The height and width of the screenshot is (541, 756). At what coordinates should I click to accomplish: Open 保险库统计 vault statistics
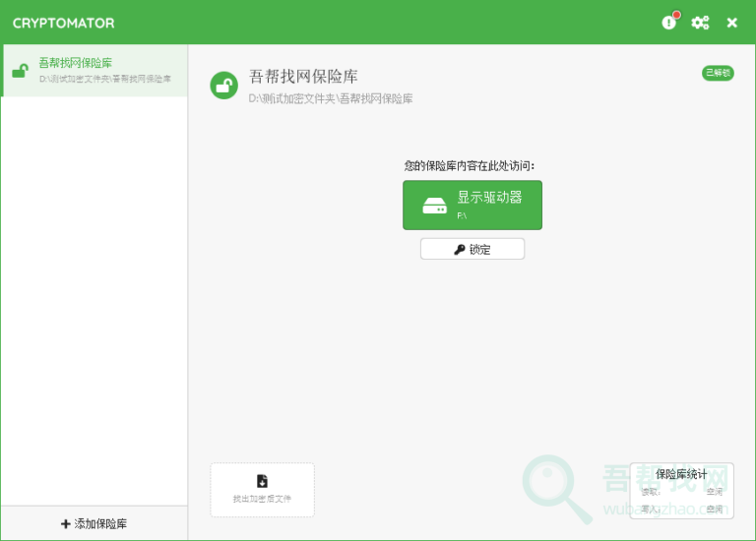[x=681, y=474]
